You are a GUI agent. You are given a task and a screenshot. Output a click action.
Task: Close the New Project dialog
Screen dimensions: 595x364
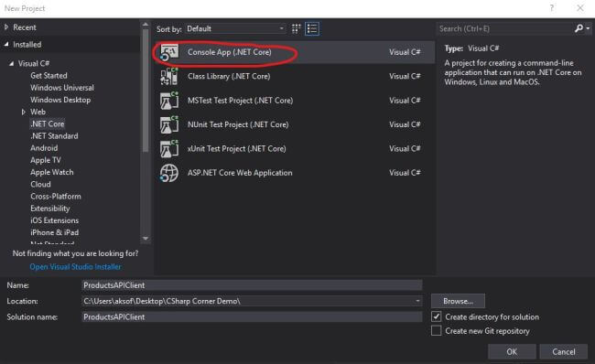pos(580,8)
